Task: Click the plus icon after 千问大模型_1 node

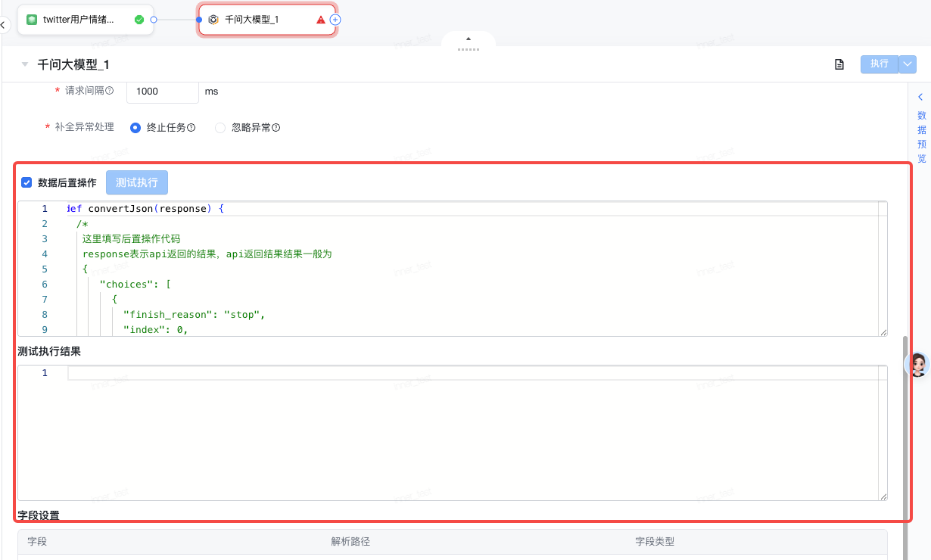Action: point(335,20)
